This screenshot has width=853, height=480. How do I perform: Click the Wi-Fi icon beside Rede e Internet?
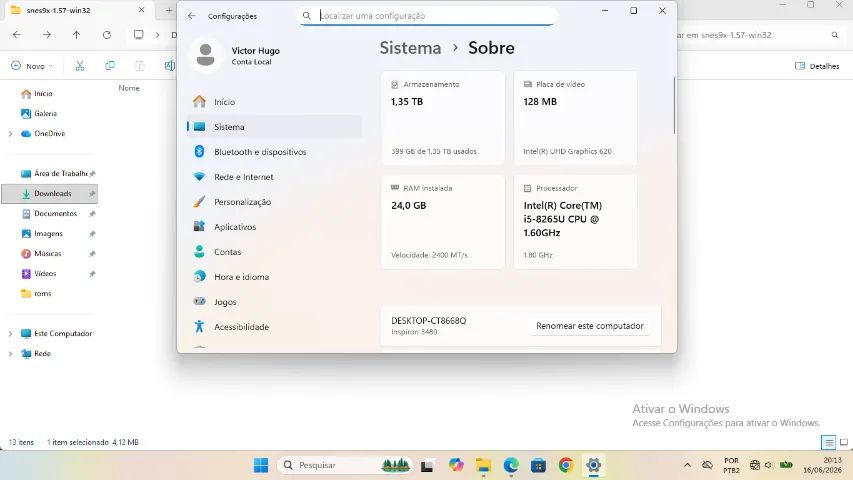pyautogui.click(x=199, y=176)
